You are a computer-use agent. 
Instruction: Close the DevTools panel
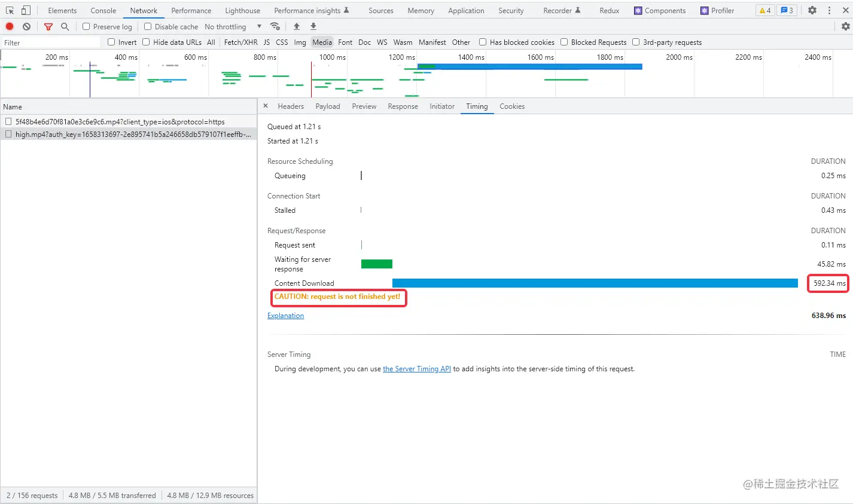[845, 10]
